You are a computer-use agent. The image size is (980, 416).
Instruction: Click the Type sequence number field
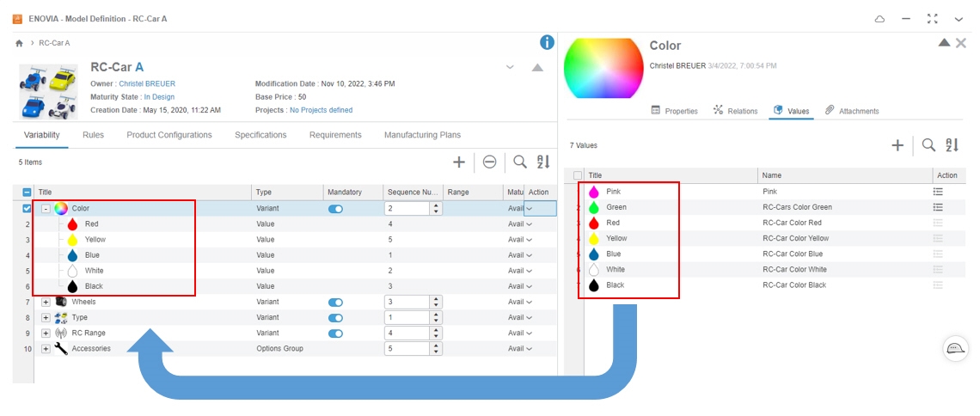pyautogui.click(x=407, y=318)
